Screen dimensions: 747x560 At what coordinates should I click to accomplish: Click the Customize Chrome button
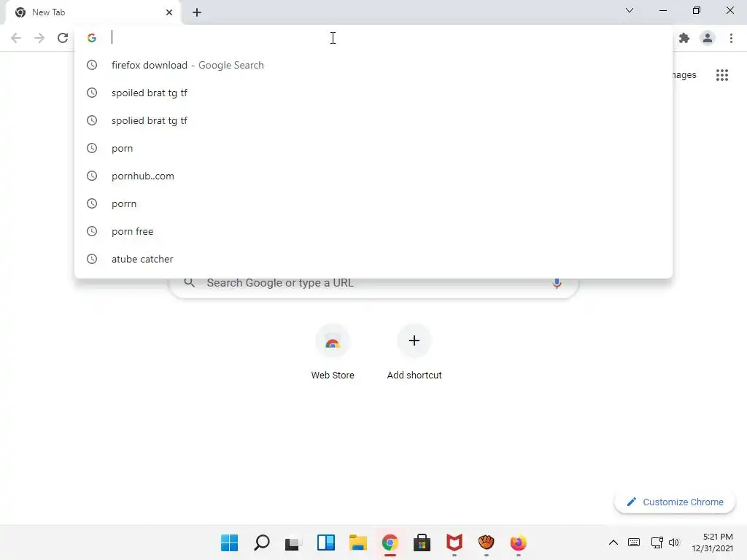pos(675,502)
